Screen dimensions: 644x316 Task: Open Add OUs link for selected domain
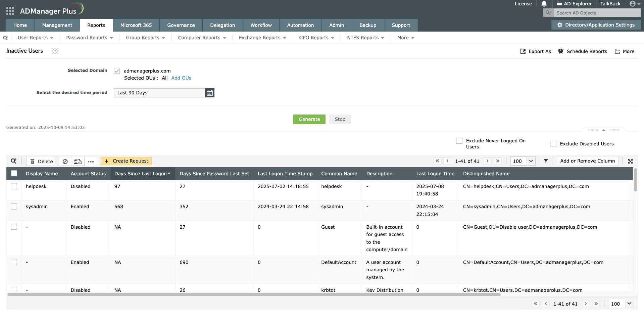(181, 78)
